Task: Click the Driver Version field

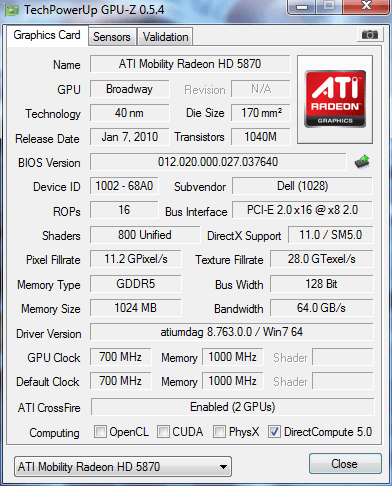Action: point(232,332)
